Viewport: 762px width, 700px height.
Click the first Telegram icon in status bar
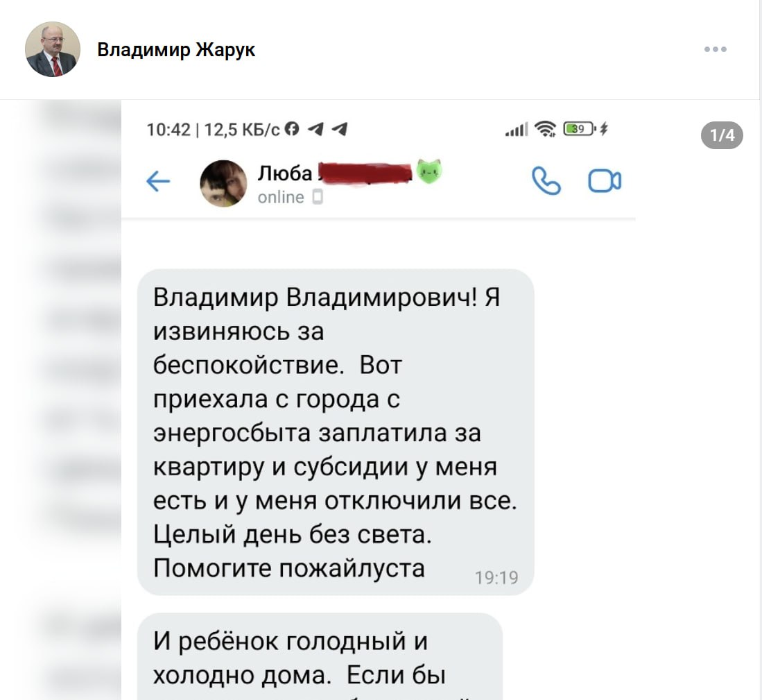tap(316, 129)
